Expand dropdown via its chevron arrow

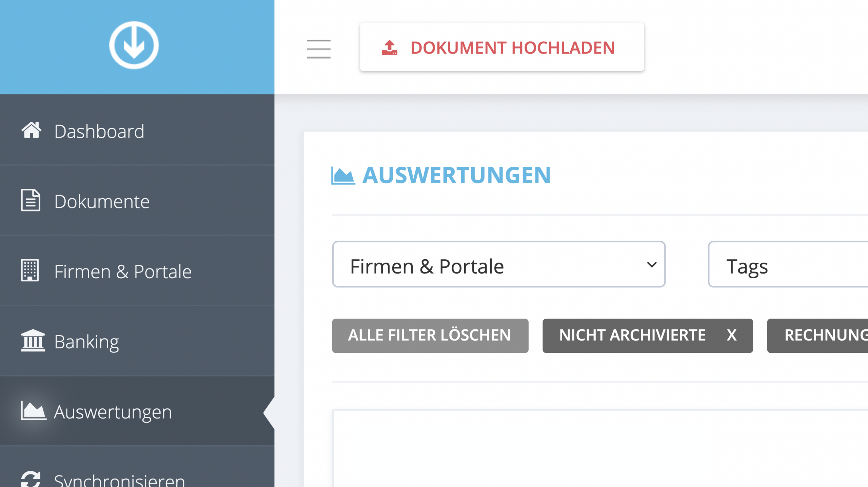pos(652,265)
